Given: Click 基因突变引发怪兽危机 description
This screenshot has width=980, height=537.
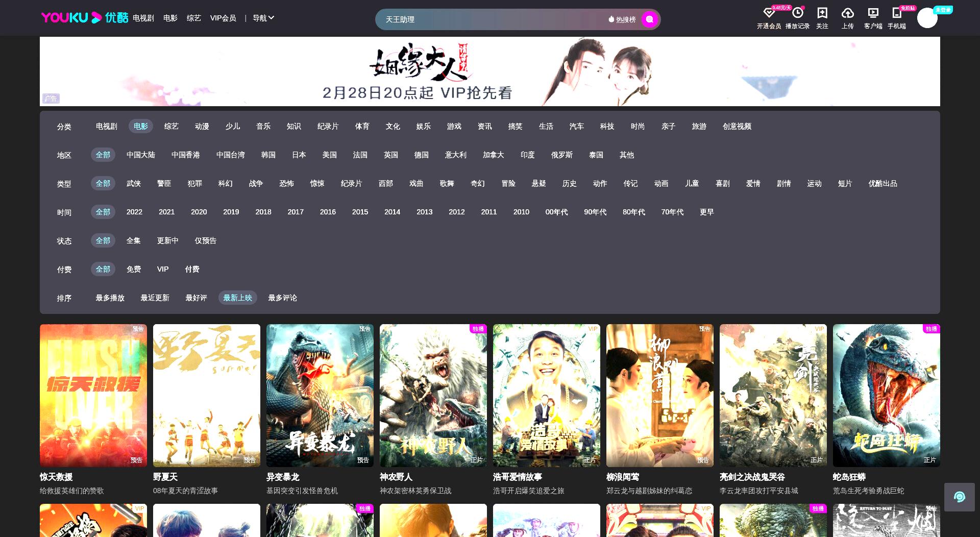Looking at the screenshot, I should pyautogui.click(x=302, y=491).
